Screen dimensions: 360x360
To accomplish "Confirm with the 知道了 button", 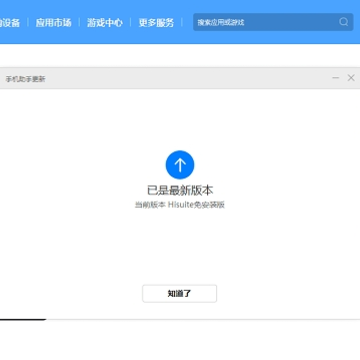I will click(x=180, y=294).
